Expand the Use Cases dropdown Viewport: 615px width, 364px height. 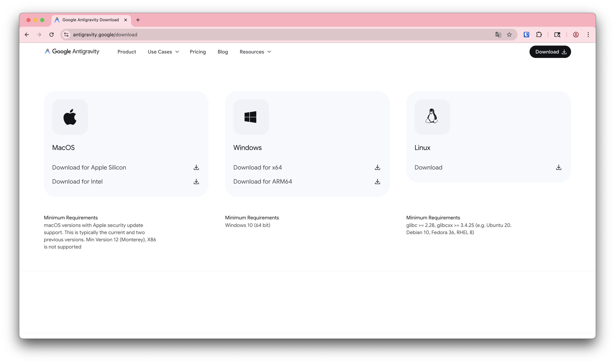(x=163, y=52)
